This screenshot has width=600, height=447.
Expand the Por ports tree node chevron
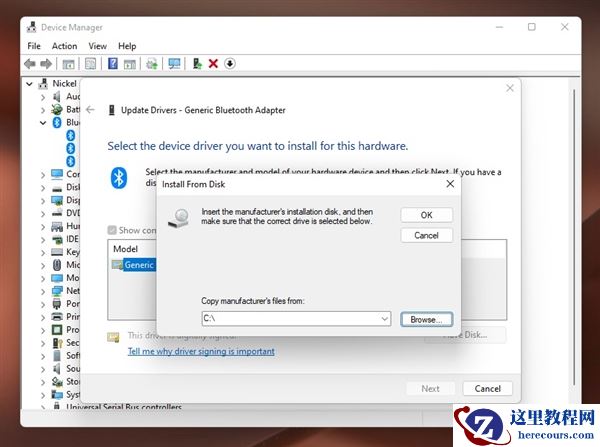click(43, 305)
